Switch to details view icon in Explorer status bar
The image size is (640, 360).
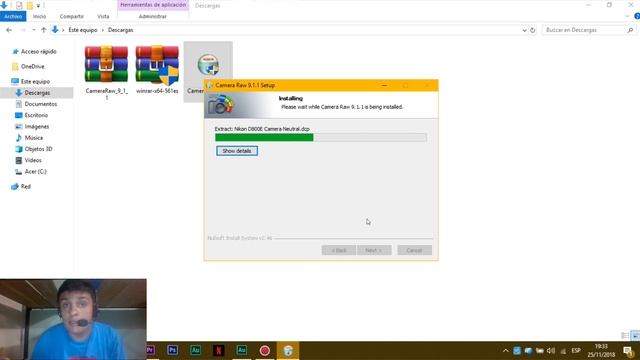[x=625, y=336]
